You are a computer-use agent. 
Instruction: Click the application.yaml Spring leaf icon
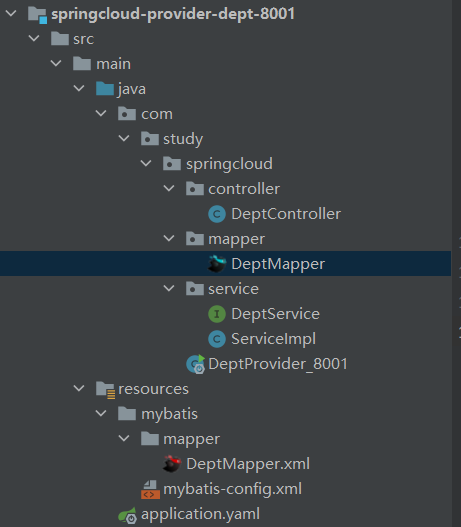(127, 515)
